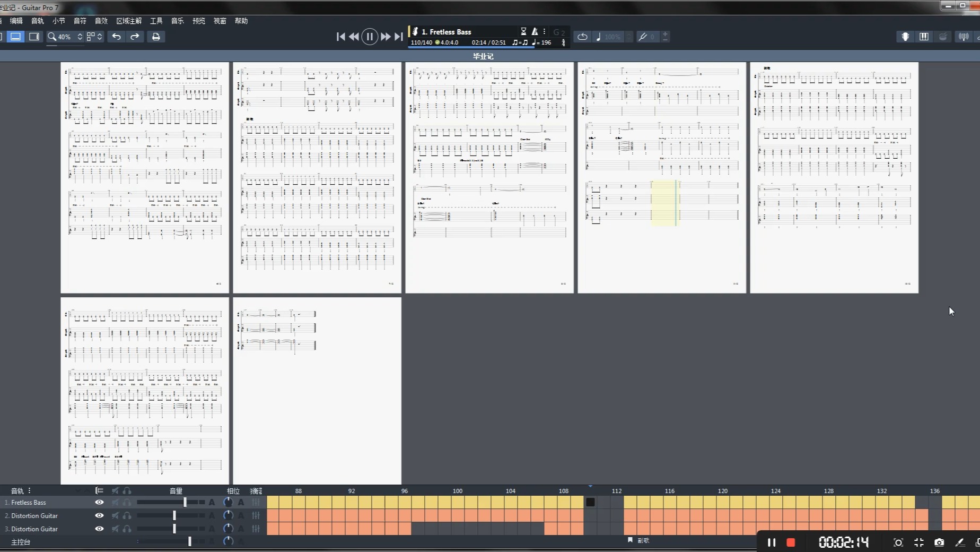Mute track 3 Distortion Guitar
Viewport: 980px width, 552px height.
tap(115, 529)
